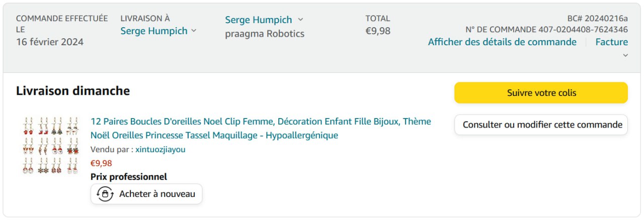Open the Christmas earrings product thumbnail
The height and width of the screenshot is (220, 644).
[x=50, y=146]
